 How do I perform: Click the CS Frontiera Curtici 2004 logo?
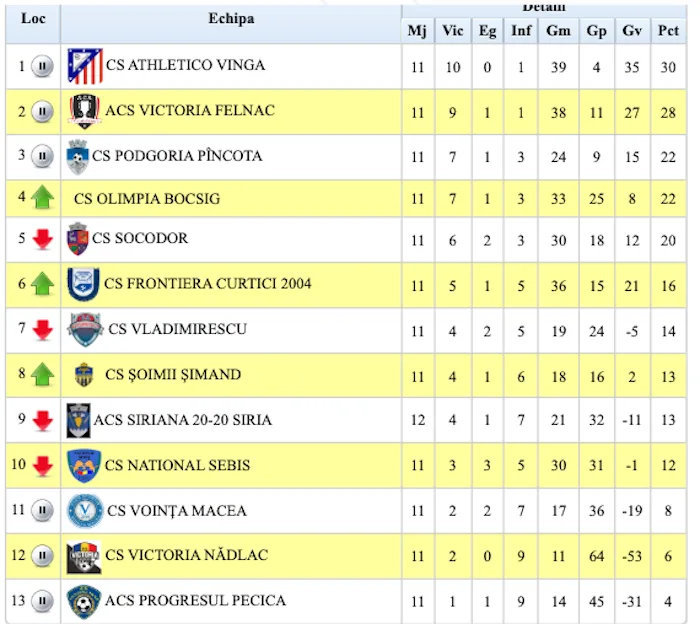[x=84, y=284]
